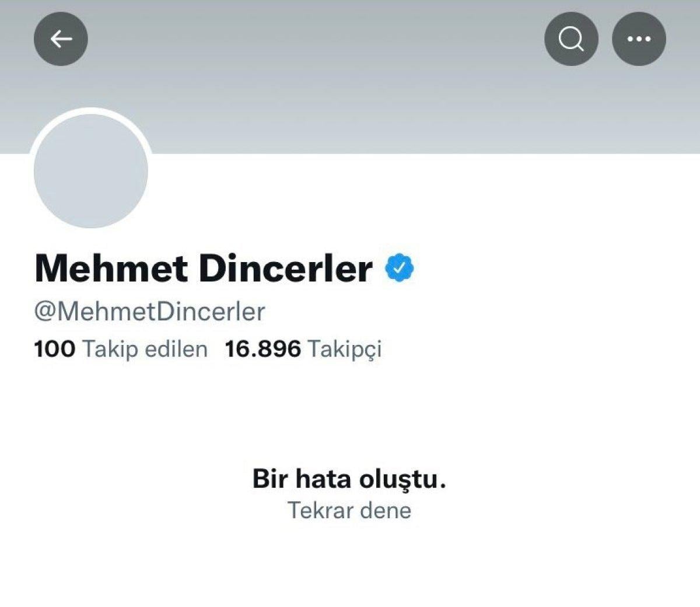Open the 16.896 Takipçi followers list

[304, 348]
